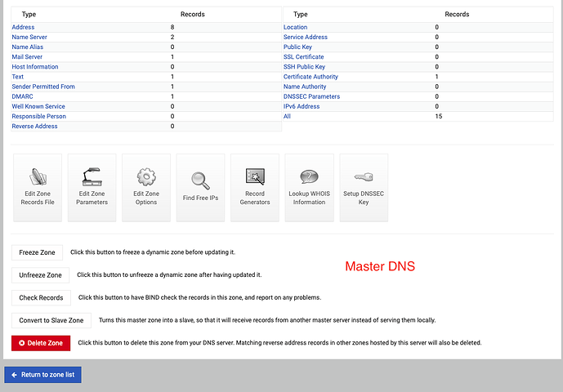Open the Mail Server records link
The width and height of the screenshot is (563, 392).
27,56
